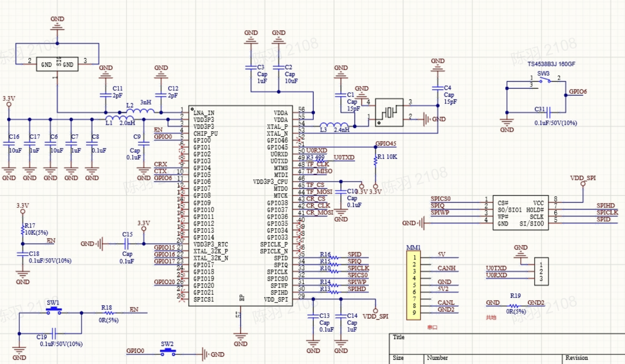Click GPIO6 label beside switch SW3
The height and width of the screenshot is (364, 625).
(578, 92)
